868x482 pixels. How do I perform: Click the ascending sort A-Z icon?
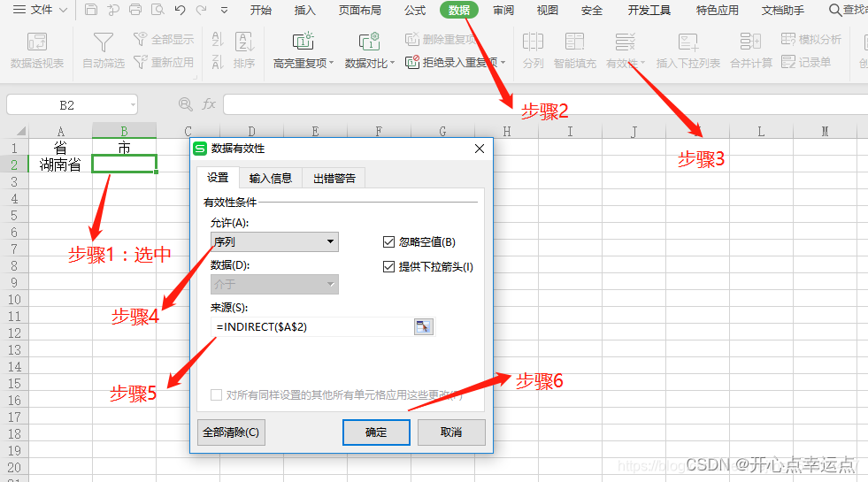[218, 39]
